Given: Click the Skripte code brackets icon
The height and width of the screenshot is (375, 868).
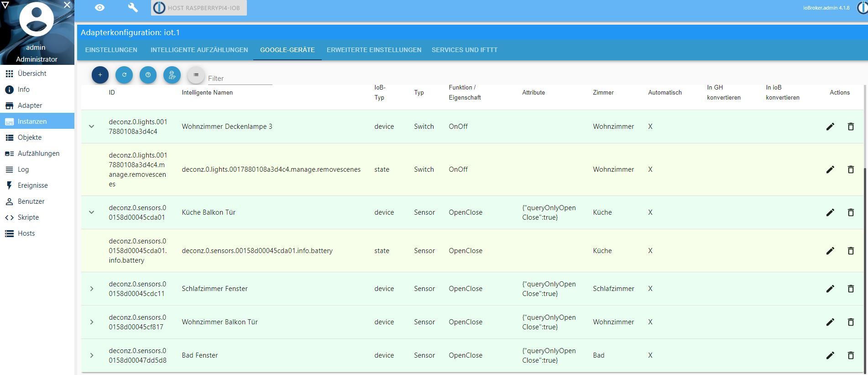Looking at the screenshot, I should (x=9, y=217).
